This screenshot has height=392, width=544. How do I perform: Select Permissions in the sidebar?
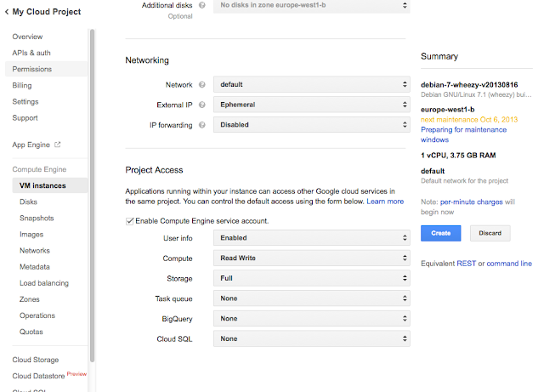(x=47, y=69)
